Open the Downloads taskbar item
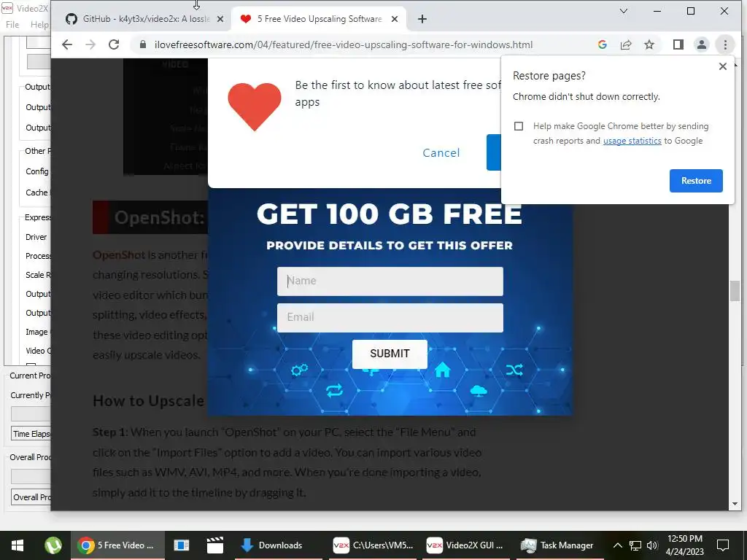747x560 pixels. pos(279,545)
